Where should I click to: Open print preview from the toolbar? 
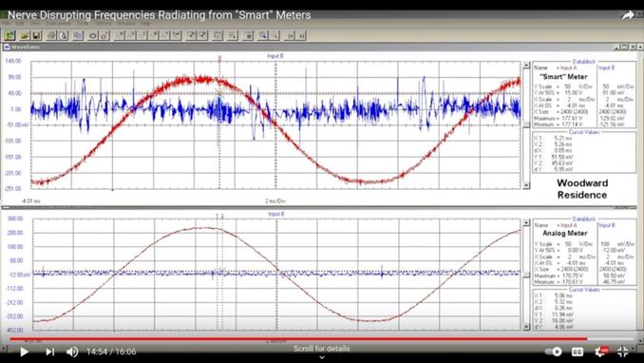coord(63,36)
